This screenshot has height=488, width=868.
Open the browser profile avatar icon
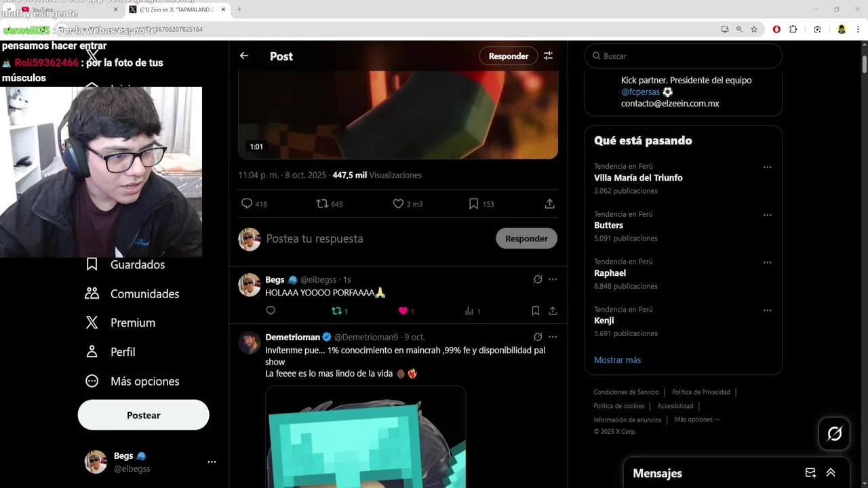click(x=842, y=29)
